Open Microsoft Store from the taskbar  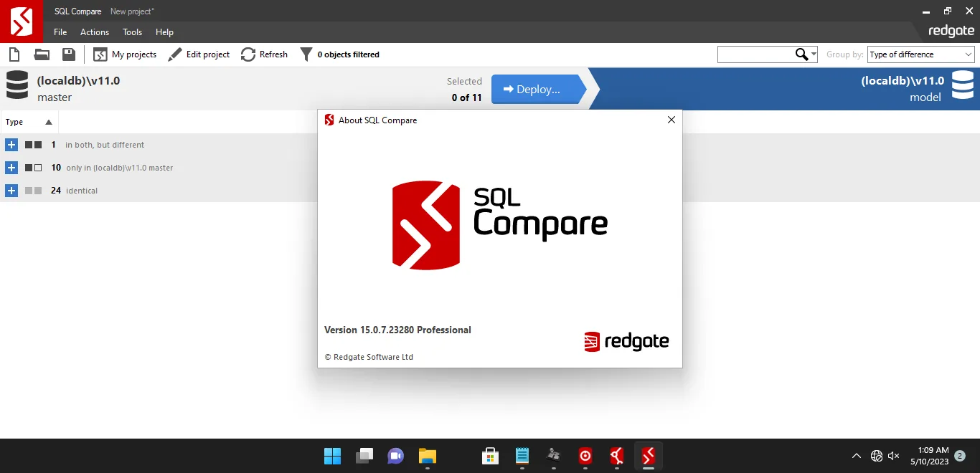pos(491,456)
